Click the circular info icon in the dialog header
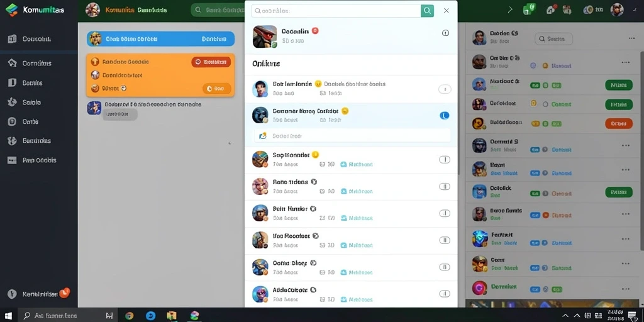 coord(445,33)
